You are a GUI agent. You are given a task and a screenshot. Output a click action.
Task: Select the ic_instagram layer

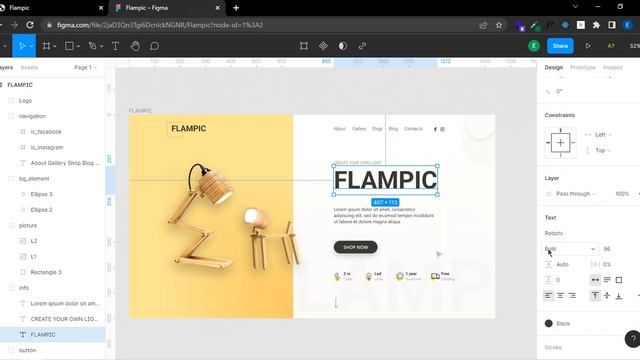[x=47, y=147]
